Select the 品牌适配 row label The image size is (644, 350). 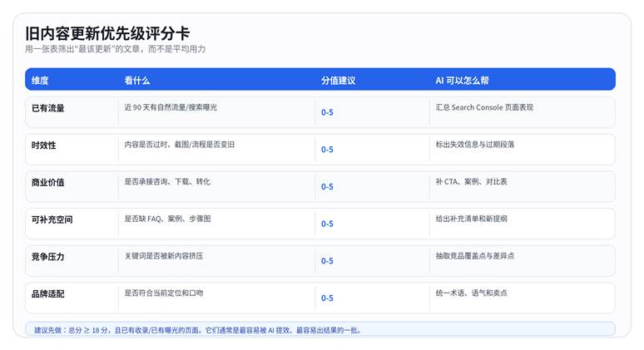tap(48, 293)
